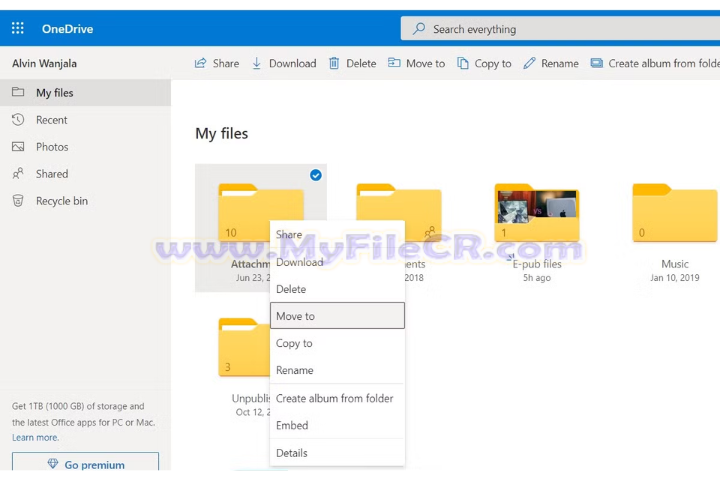
Task: Click the Recycle bin icon in sidebar
Action: (18, 201)
